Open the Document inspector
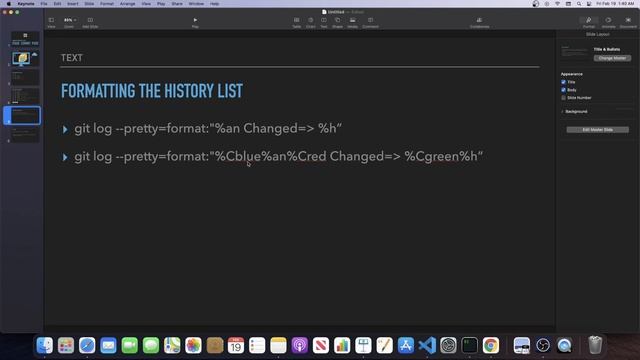The image size is (640, 360). (x=628, y=22)
